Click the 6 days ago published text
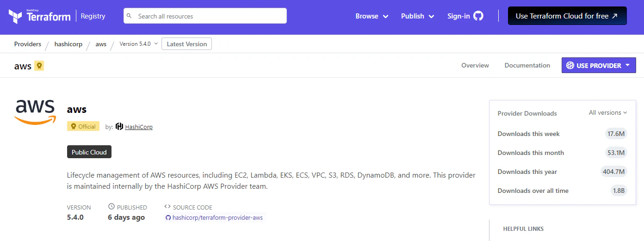 click(126, 217)
